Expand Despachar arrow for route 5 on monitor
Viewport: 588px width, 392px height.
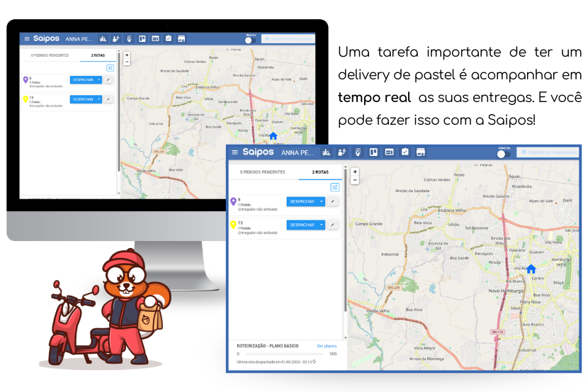[x=99, y=80]
